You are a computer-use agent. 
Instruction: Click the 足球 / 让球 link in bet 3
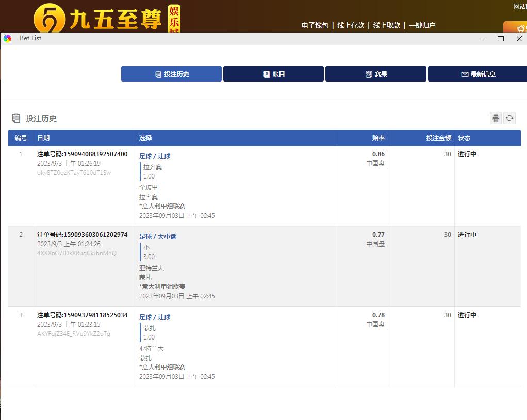coord(155,317)
